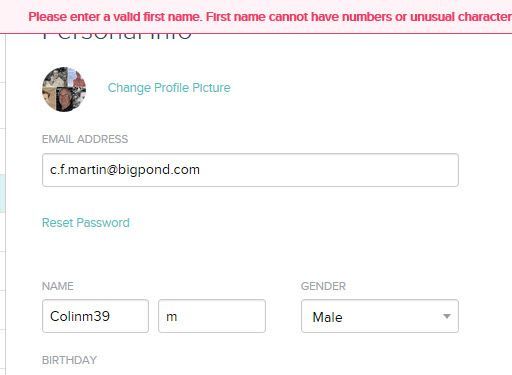Click the EMAIL ADDRESS label
The image size is (512, 375).
[x=85, y=139]
